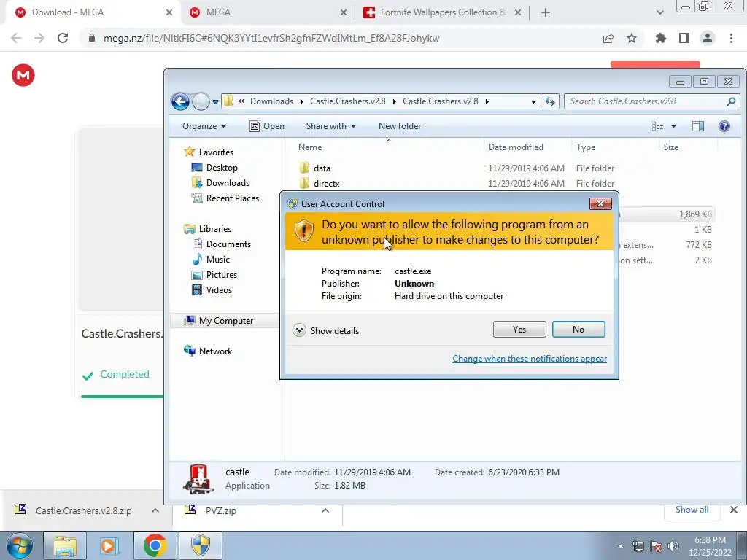Select Libraries in the navigation pane

tap(215, 228)
